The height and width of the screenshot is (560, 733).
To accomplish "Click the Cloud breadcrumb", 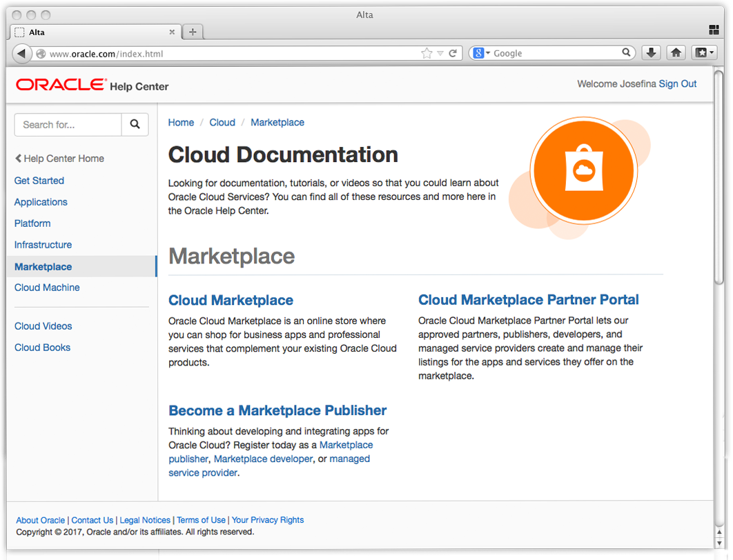I will click(x=222, y=122).
